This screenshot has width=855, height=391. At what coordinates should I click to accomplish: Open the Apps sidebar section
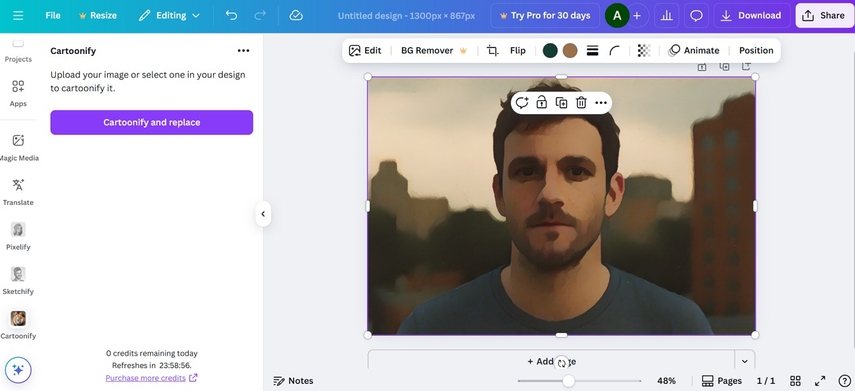pyautogui.click(x=18, y=93)
